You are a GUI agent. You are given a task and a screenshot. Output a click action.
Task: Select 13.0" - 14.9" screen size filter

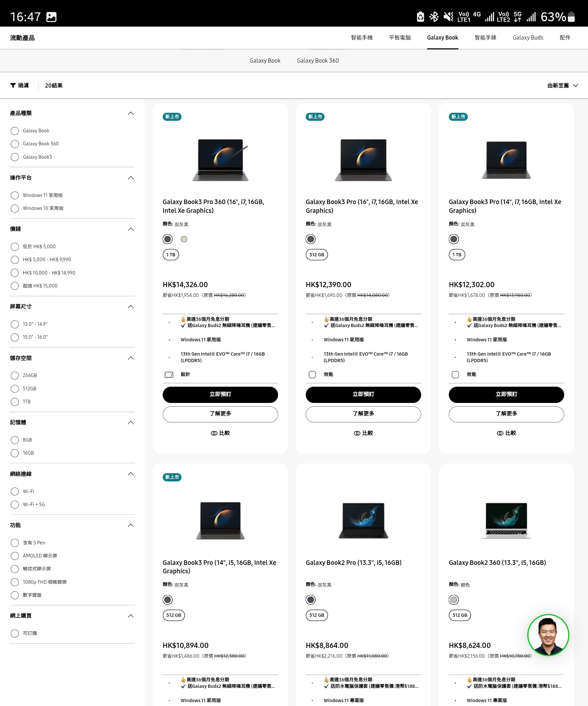[x=15, y=324]
